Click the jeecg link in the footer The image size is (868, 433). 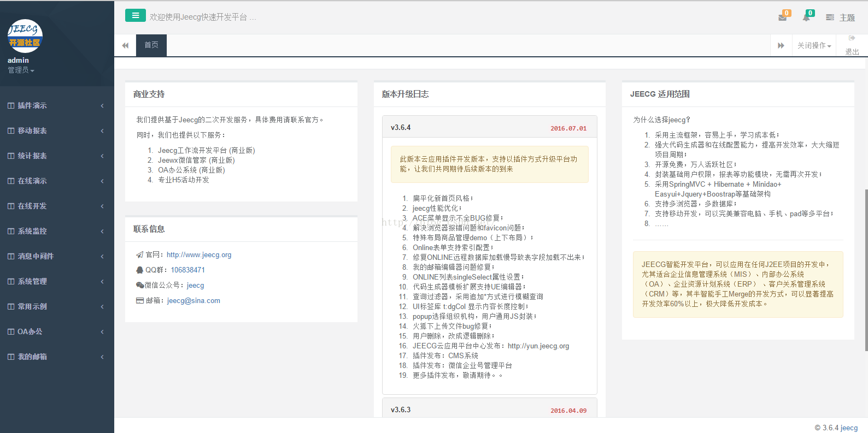click(x=849, y=428)
